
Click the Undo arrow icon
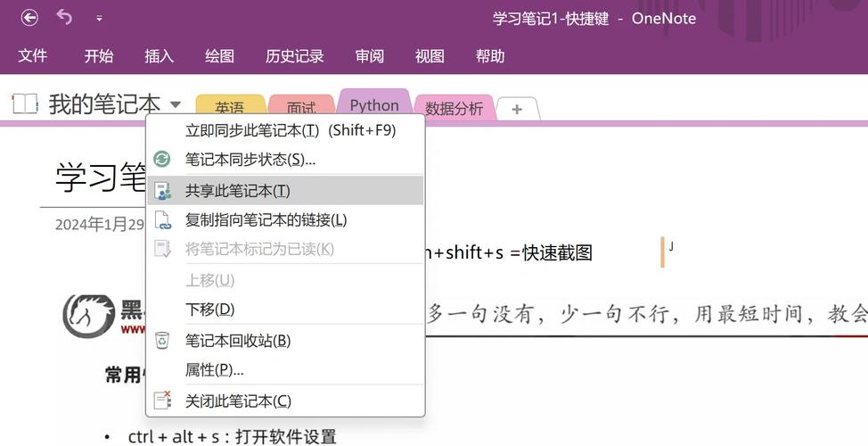[64, 18]
